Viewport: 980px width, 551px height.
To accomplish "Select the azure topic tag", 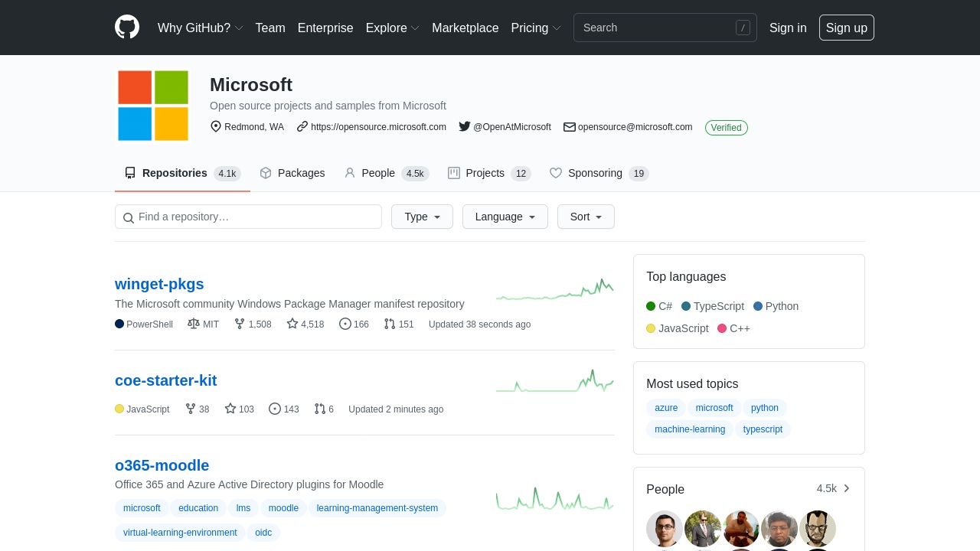I will (666, 408).
